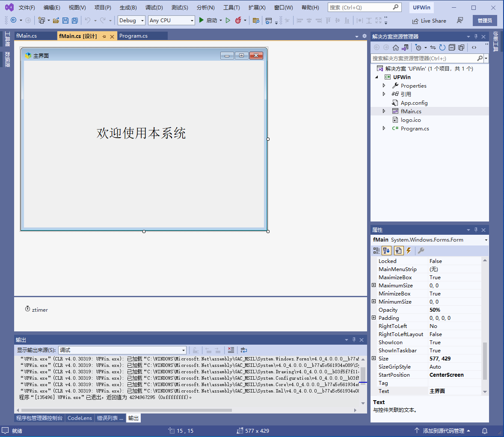Open the CodeLens tab
504x437 pixels.
(80, 418)
